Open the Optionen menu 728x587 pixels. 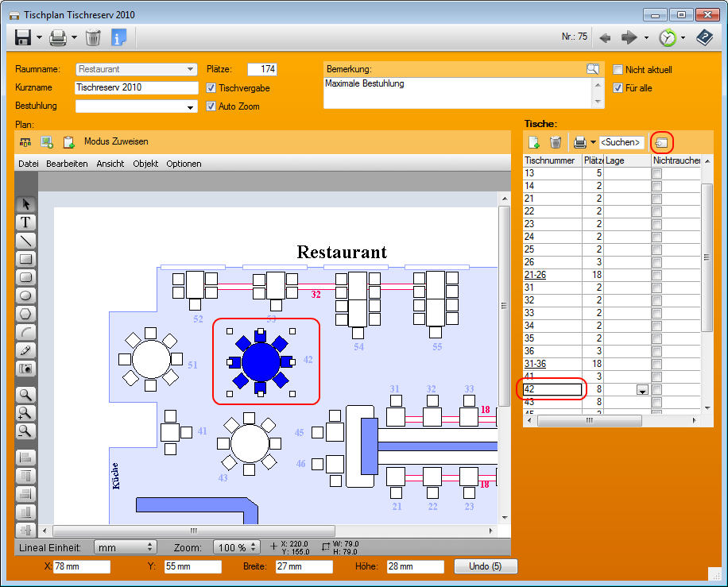(x=184, y=164)
